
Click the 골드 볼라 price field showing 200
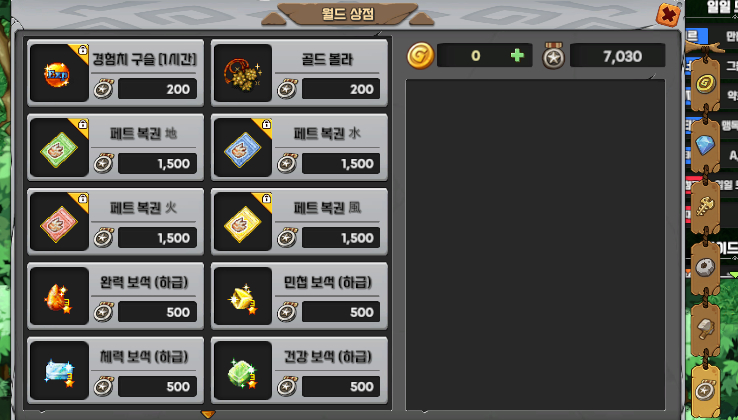click(x=341, y=89)
